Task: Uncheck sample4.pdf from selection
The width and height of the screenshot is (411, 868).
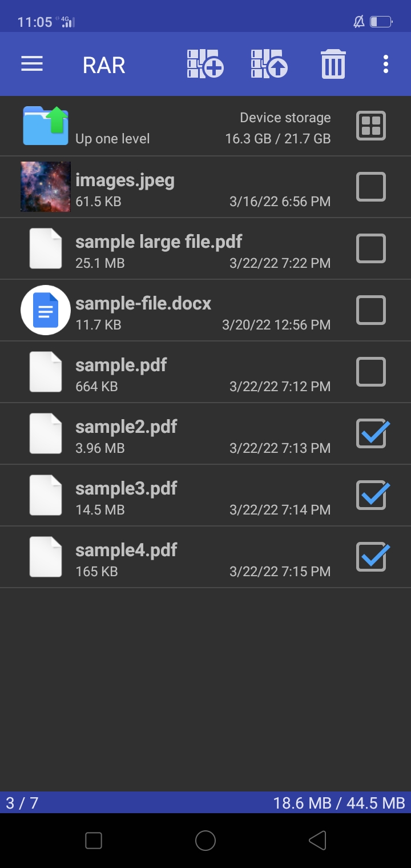Action: click(x=372, y=557)
